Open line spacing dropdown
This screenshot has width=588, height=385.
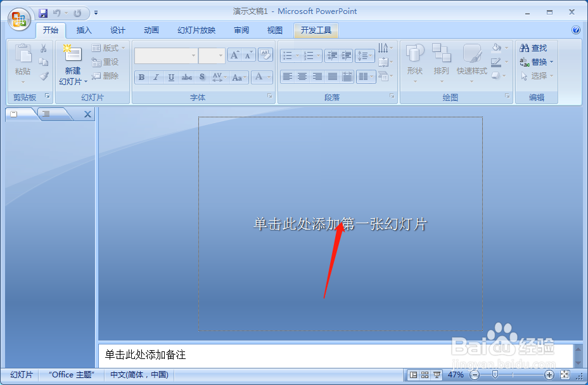point(364,56)
